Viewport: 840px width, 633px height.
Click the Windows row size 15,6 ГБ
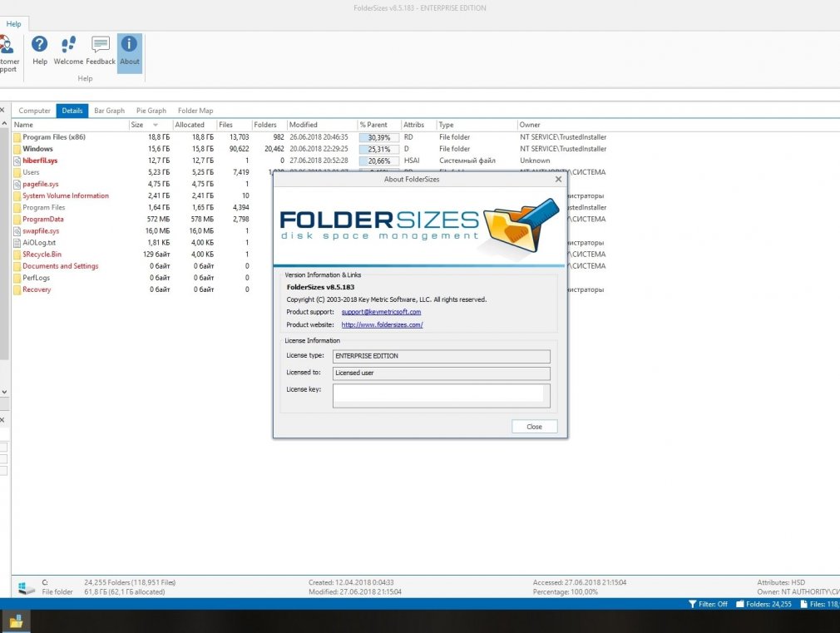pyautogui.click(x=159, y=149)
